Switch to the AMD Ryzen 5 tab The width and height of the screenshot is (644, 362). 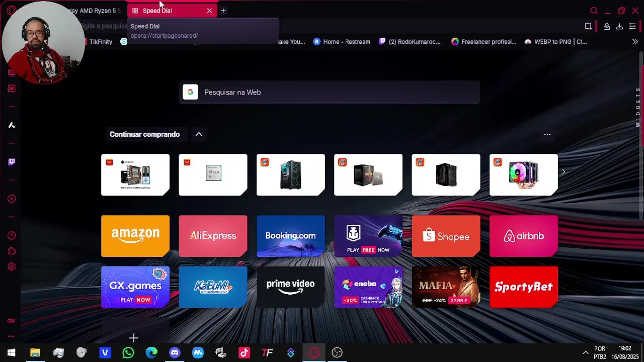94,11
